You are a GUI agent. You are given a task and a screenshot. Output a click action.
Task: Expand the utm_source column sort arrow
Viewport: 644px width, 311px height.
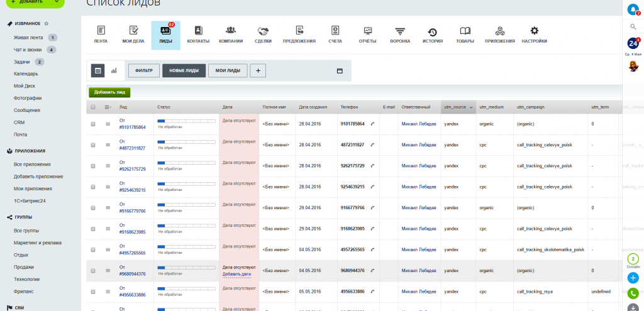click(471, 107)
